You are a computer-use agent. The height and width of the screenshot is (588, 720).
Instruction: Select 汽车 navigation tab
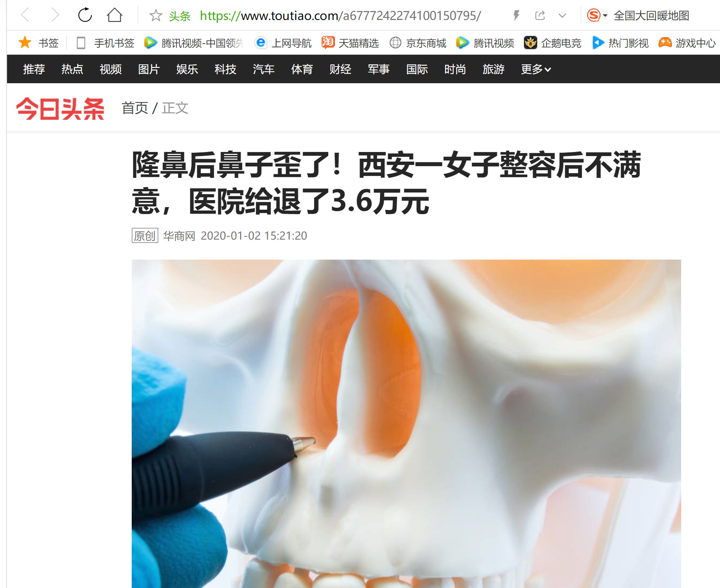pyautogui.click(x=264, y=69)
